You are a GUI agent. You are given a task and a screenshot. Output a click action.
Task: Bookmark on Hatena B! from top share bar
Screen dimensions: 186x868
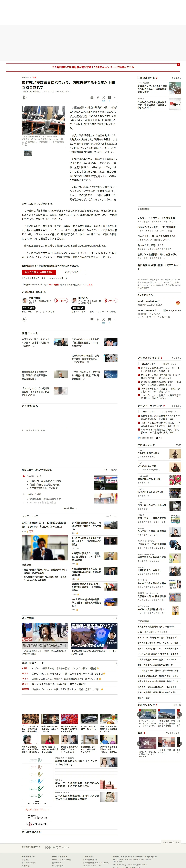pos(109,98)
